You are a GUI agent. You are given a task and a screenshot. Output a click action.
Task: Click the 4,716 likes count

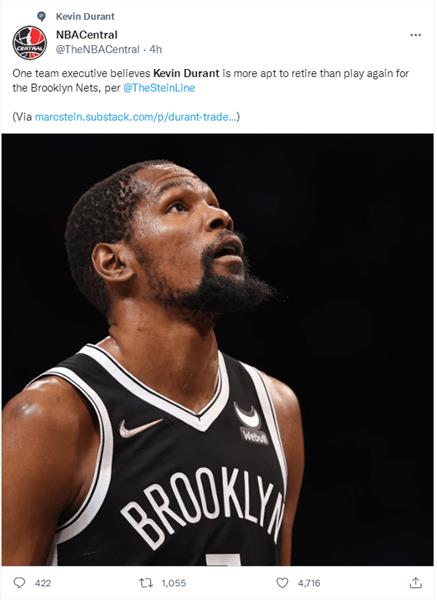click(309, 583)
